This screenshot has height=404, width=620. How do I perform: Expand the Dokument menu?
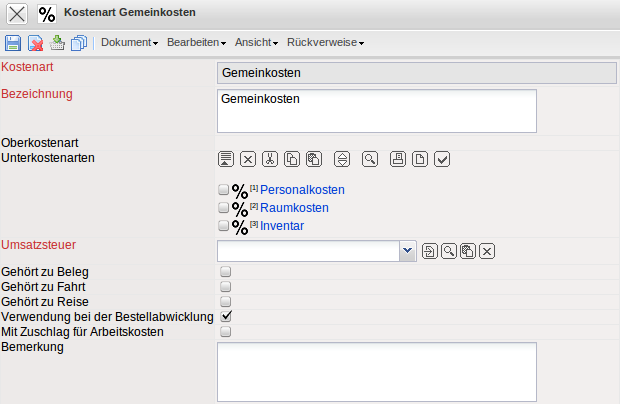[130, 43]
